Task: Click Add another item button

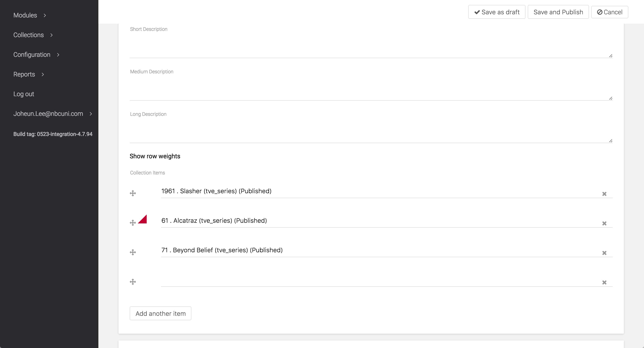Action: 161,313
